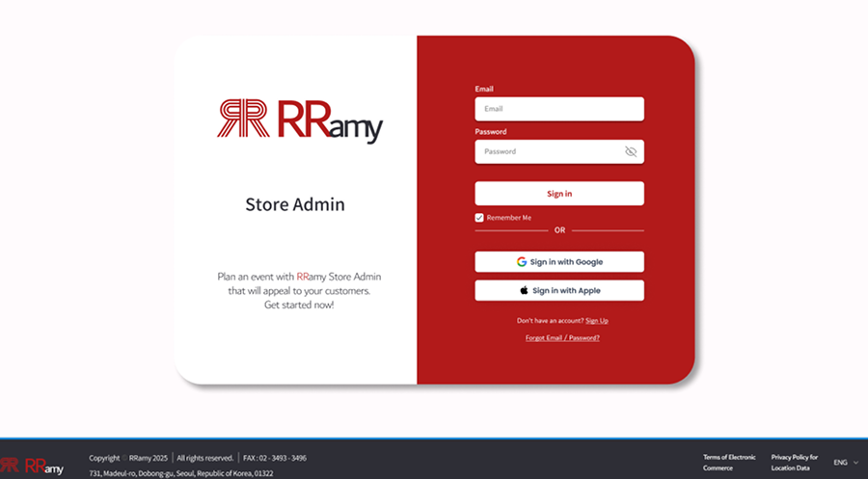
Task: Click the 'Get started now!' text
Action: point(299,305)
